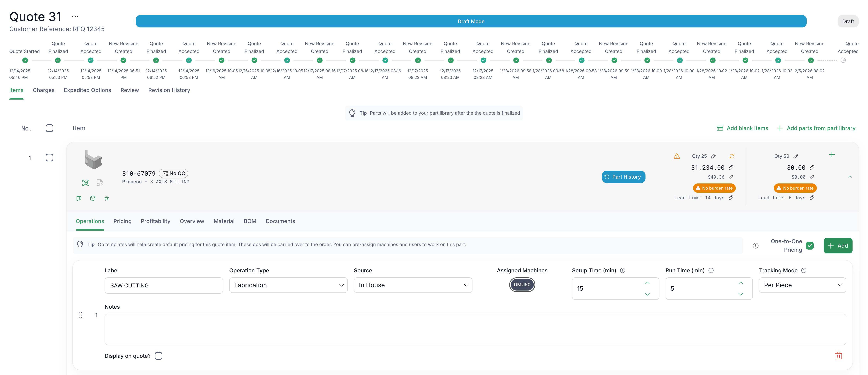
Task: Edit the $1,234.00 price pencil
Action: tap(731, 167)
